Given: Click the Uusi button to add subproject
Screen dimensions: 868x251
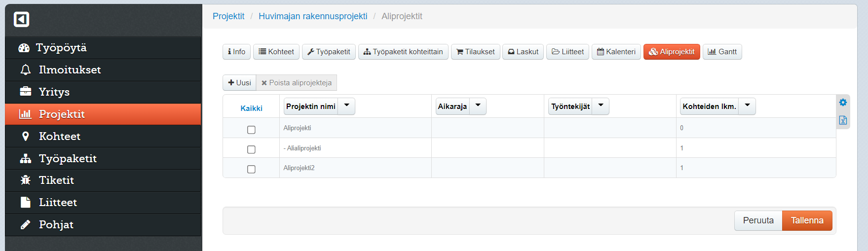Looking at the screenshot, I should coord(239,83).
